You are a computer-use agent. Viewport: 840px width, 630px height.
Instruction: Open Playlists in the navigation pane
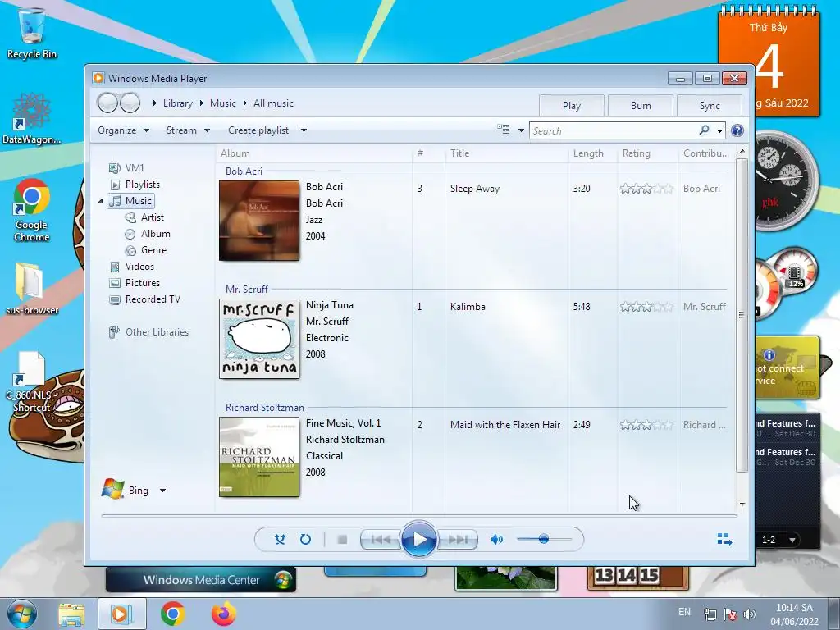135,185
